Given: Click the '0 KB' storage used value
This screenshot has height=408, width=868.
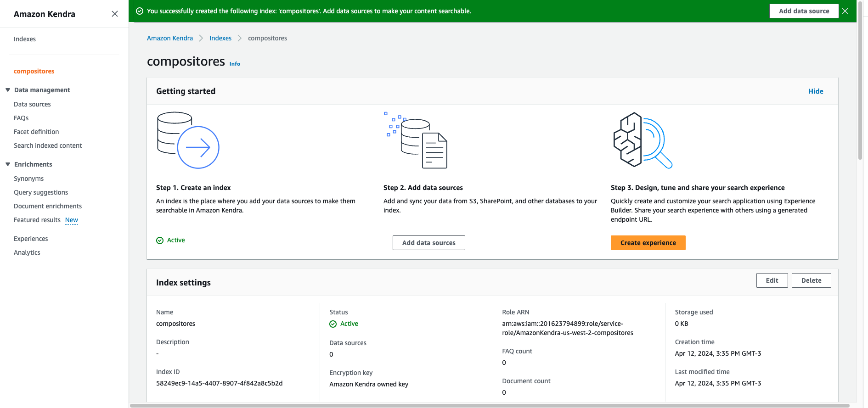Looking at the screenshot, I should pyautogui.click(x=682, y=324).
